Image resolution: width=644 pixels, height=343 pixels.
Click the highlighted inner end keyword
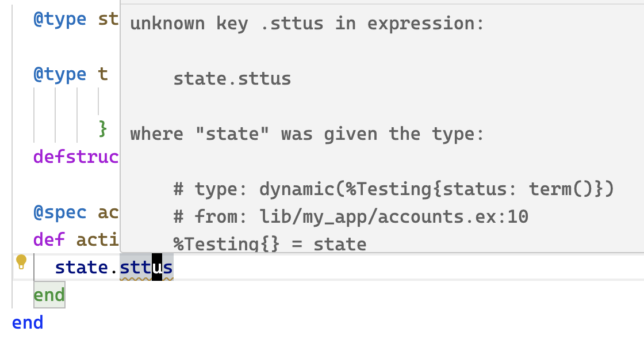(x=49, y=295)
